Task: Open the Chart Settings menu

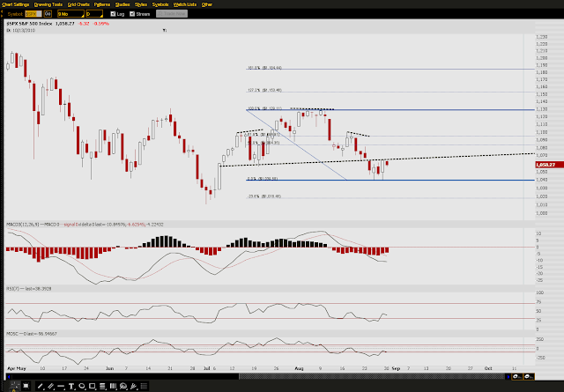Action: pyautogui.click(x=16, y=4)
